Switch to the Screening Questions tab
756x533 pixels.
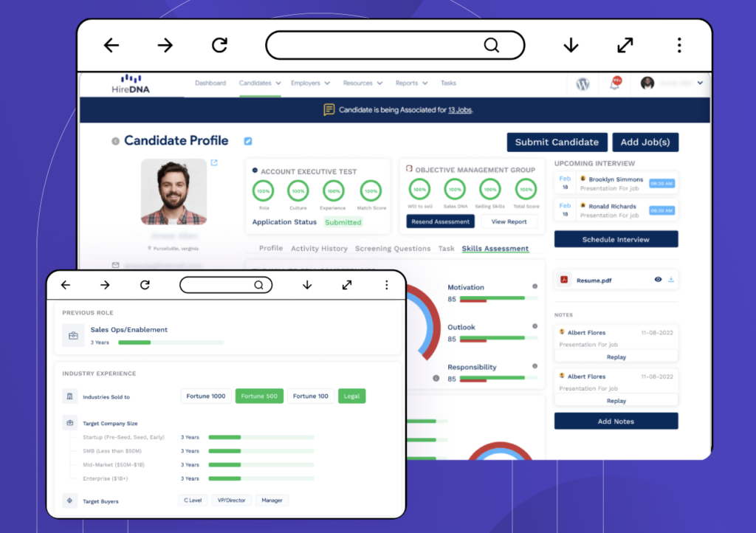click(x=393, y=249)
